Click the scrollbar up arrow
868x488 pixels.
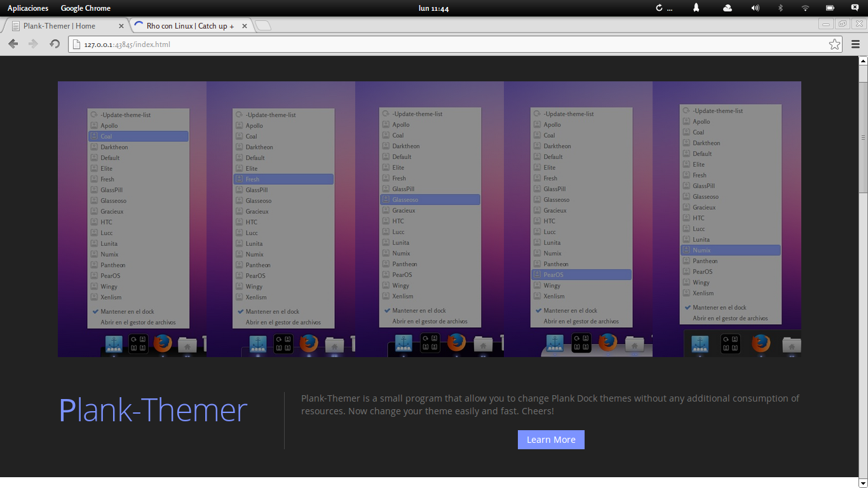(x=863, y=61)
